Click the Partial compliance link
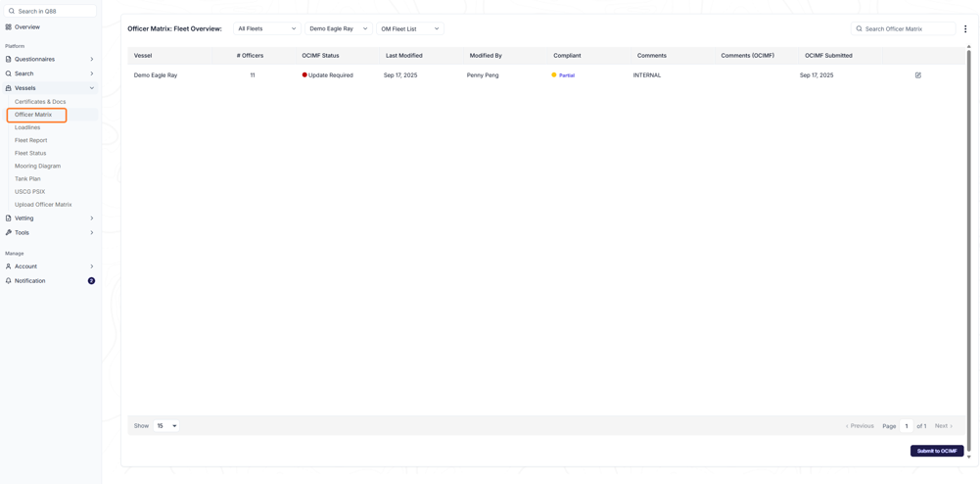980x484 pixels. click(567, 75)
